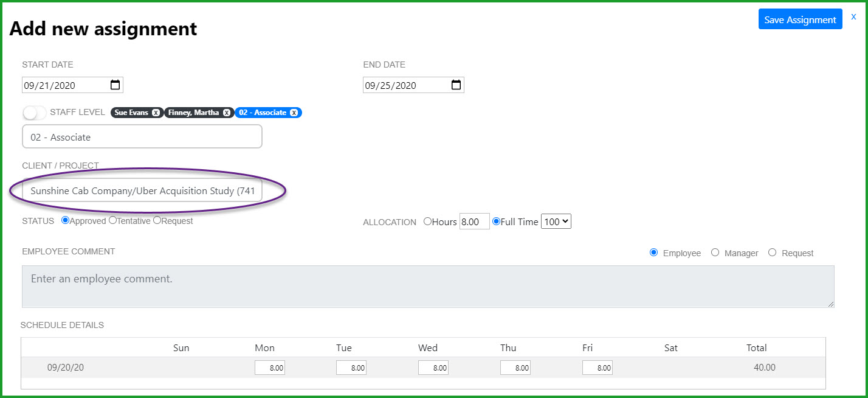868x398 pixels.
Task: Click the Start Date field 09/21/2020
Action: tap(72, 85)
